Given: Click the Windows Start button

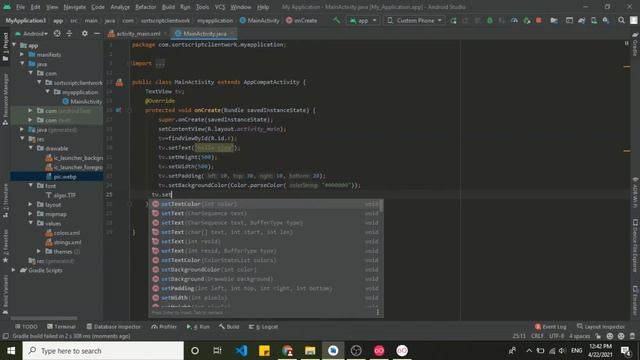Looking at the screenshot, I should 11,351.
